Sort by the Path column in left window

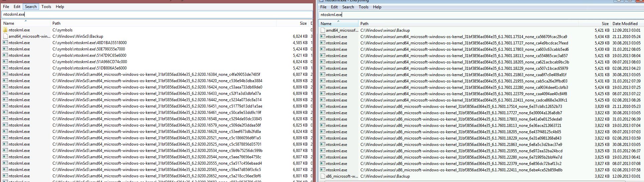pos(163,23)
